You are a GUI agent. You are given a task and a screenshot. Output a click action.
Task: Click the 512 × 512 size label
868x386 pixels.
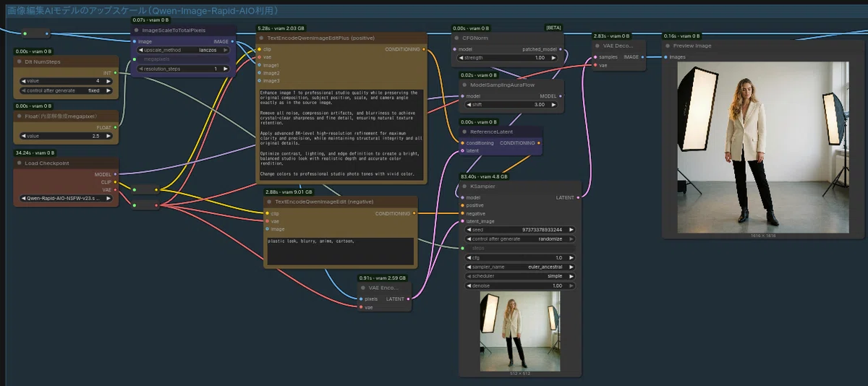point(519,374)
